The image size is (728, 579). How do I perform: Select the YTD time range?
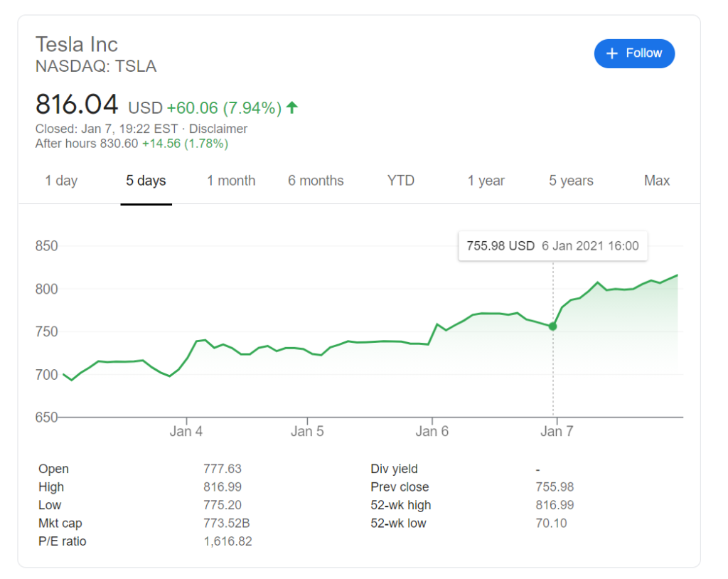[x=400, y=181]
